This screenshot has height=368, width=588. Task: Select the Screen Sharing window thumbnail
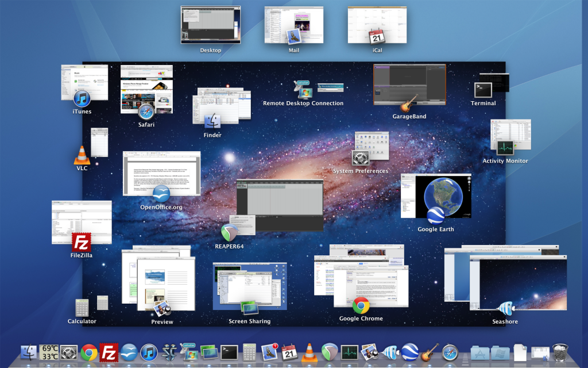coord(250,286)
